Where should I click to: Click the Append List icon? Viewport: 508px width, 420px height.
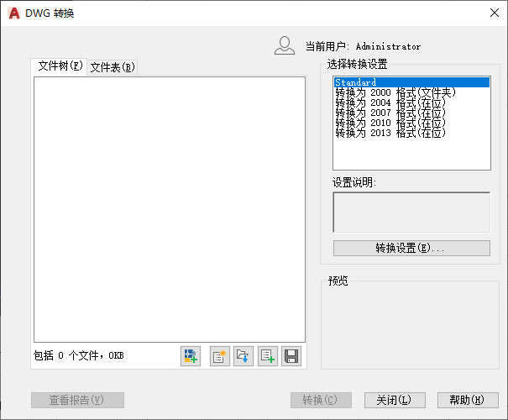pyautogui.click(x=268, y=356)
